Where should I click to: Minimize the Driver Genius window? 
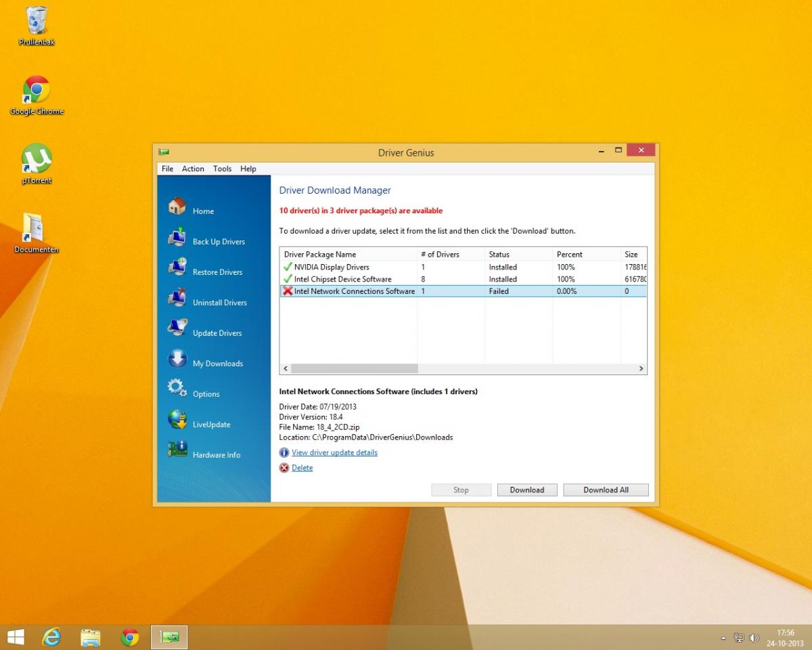[600, 150]
